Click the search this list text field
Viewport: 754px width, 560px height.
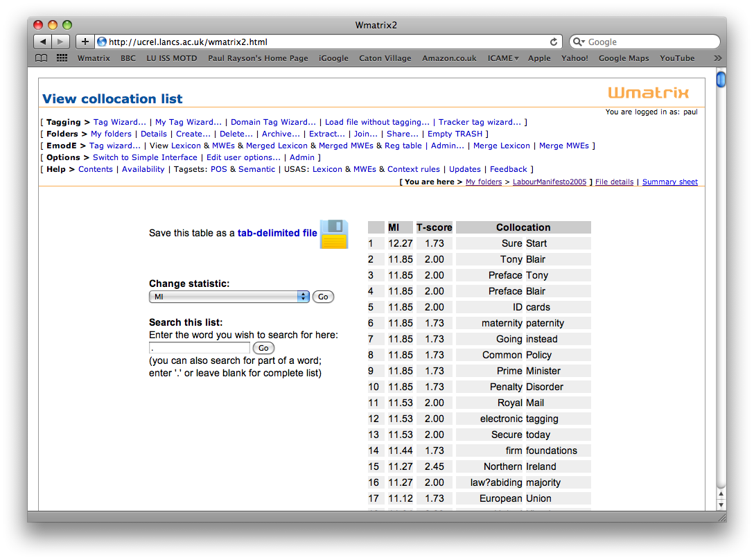pos(200,348)
